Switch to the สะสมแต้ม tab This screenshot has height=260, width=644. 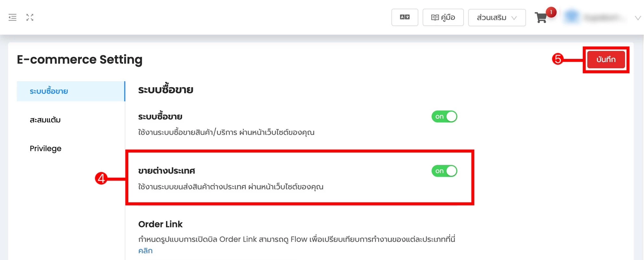[x=45, y=120]
